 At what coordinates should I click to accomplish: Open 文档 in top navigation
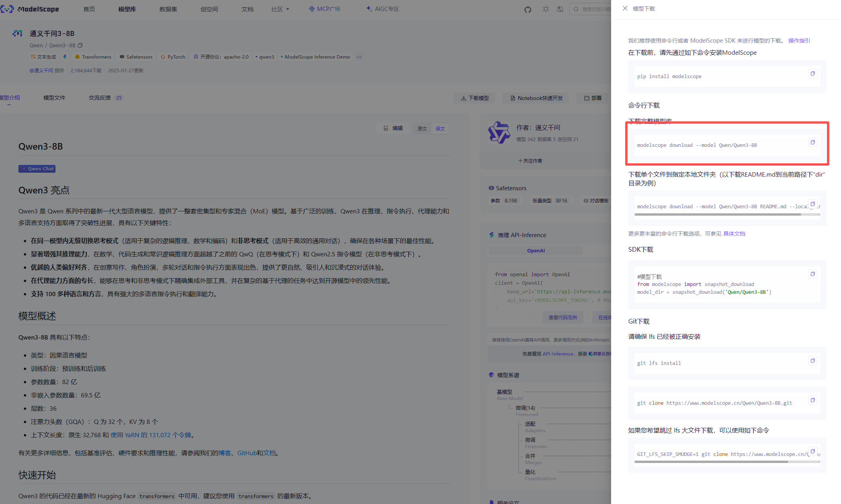click(247, 9)
